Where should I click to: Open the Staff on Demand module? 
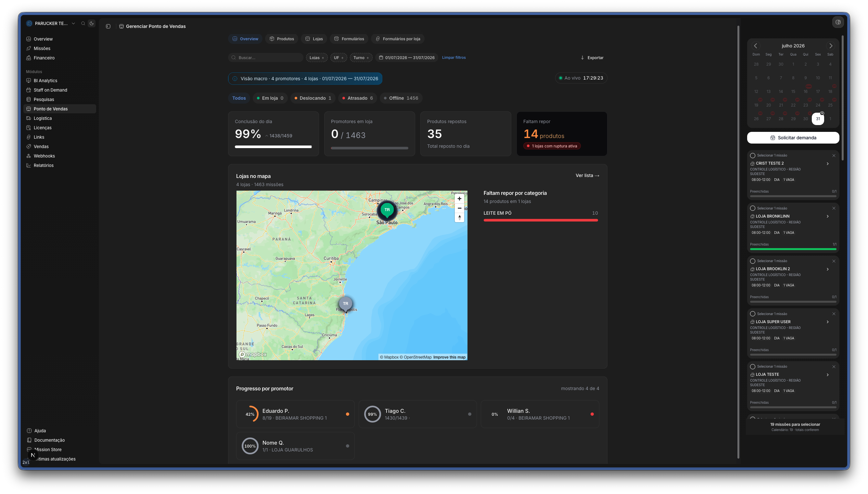[60, 90]
